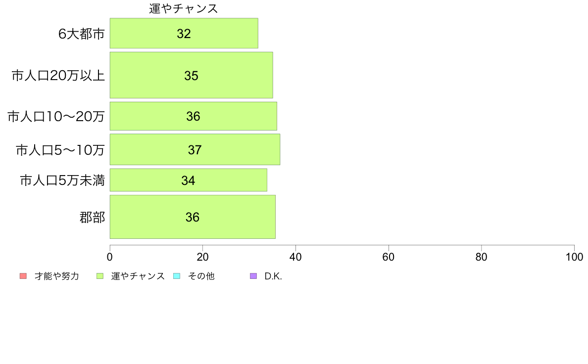This screenshot has width=588, height=364.
Task: Click the 運やチャンス chart title
Action: pos(183,8)
